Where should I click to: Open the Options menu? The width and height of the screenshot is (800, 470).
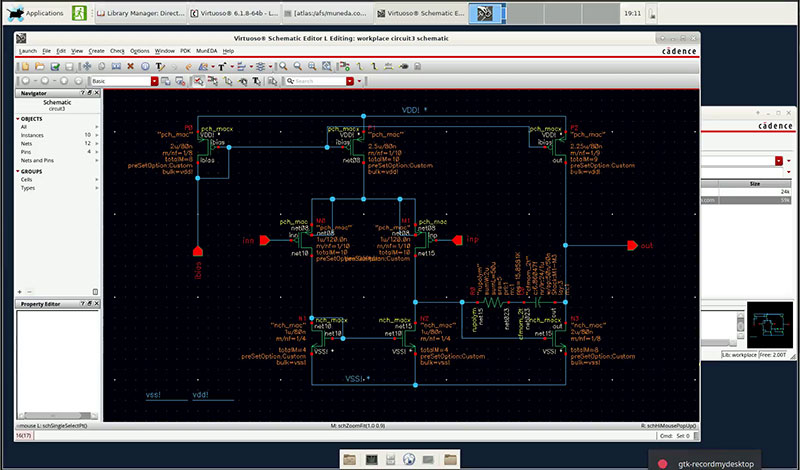[140, 51]
